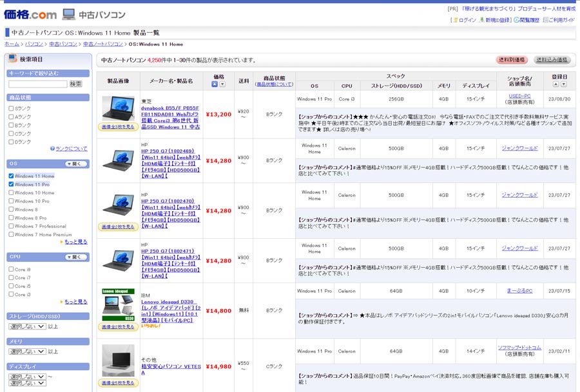Click the ¥13,200 price of the dynabook
This screenshot has width=580, height=392.
[x=218, y=115]
